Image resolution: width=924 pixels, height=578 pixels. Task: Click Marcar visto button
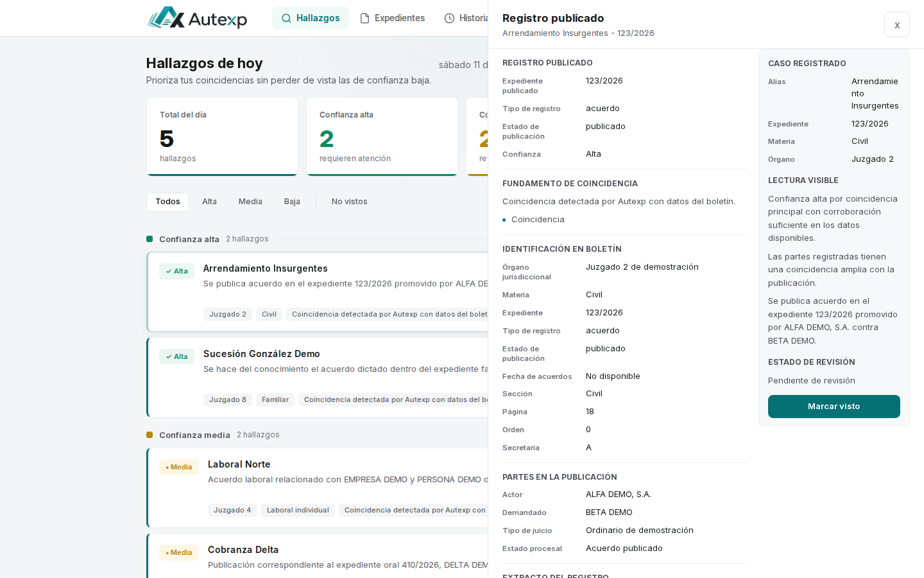(834, 407)
